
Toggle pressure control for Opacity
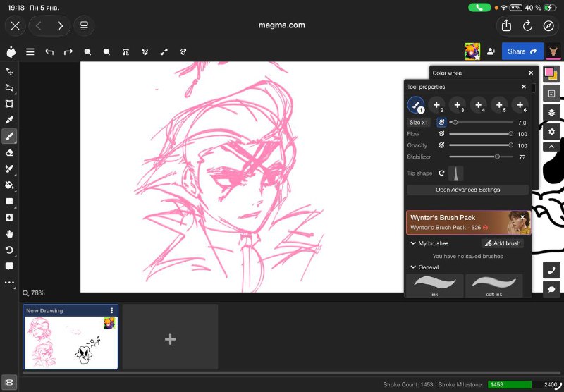coord(441,145)
